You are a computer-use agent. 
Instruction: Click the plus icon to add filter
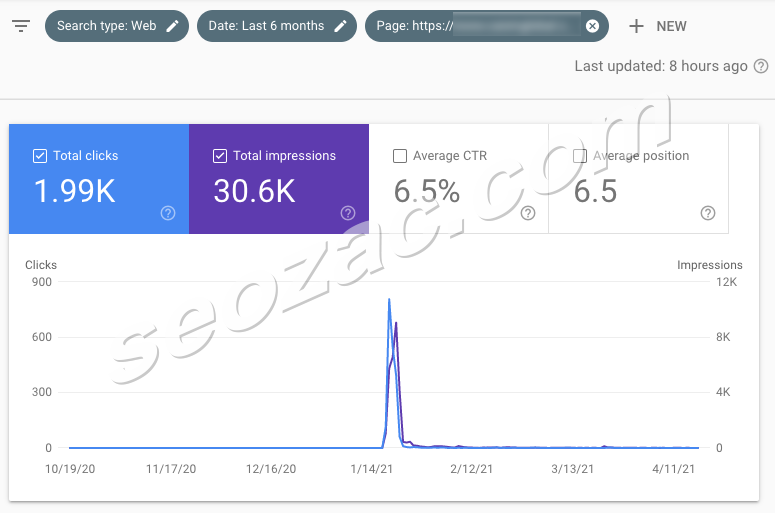point(636,26)
